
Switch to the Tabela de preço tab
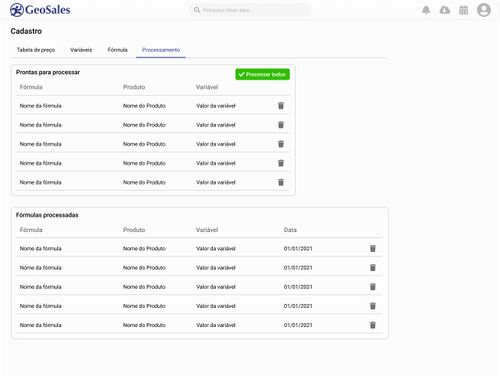pyautogui.click(x=36, y=50)
